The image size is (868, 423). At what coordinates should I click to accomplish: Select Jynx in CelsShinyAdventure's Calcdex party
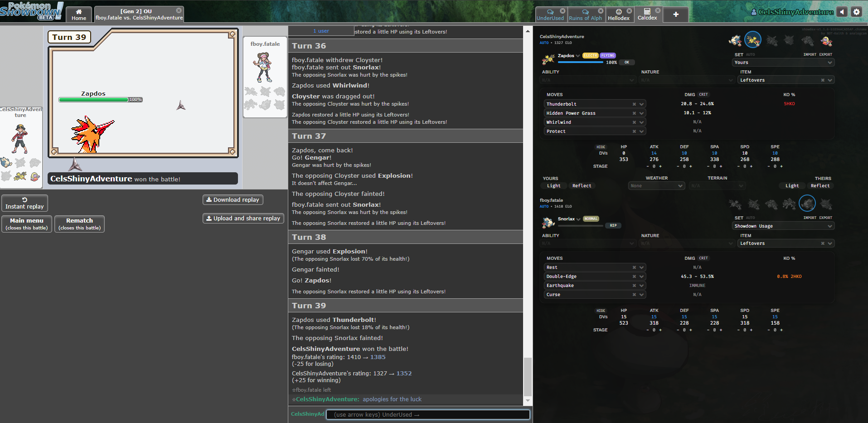tap(826, 40)
